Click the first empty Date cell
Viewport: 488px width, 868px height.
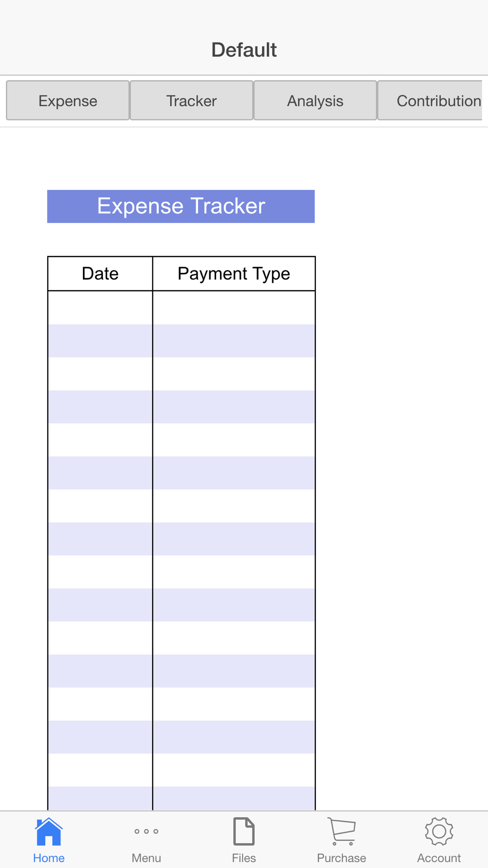click(x=100, y=308)
